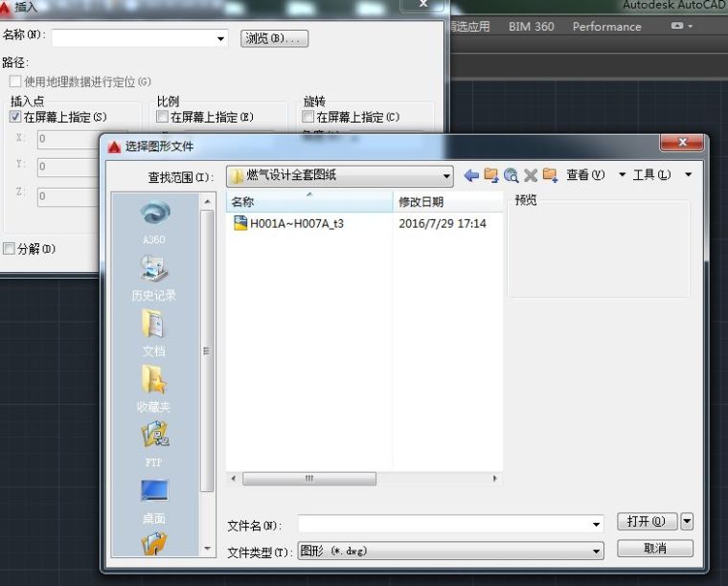Open the 工具 tools menu

point(651,175)
